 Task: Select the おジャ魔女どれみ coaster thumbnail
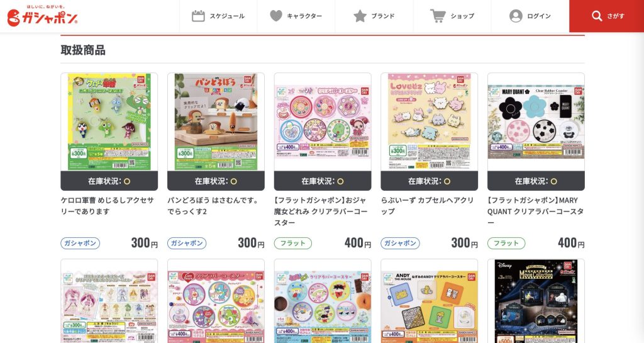(323, 121)
